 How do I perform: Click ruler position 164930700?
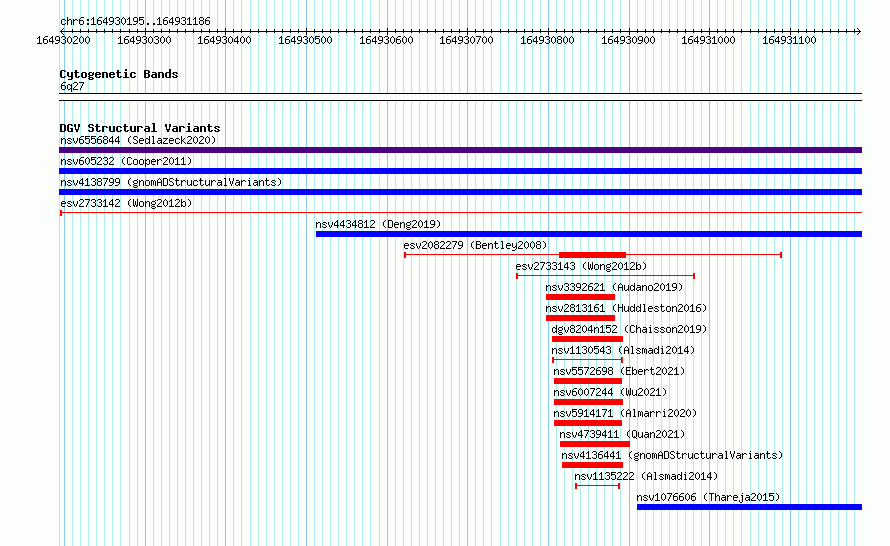pyautogui.click(x=467, y=40)
